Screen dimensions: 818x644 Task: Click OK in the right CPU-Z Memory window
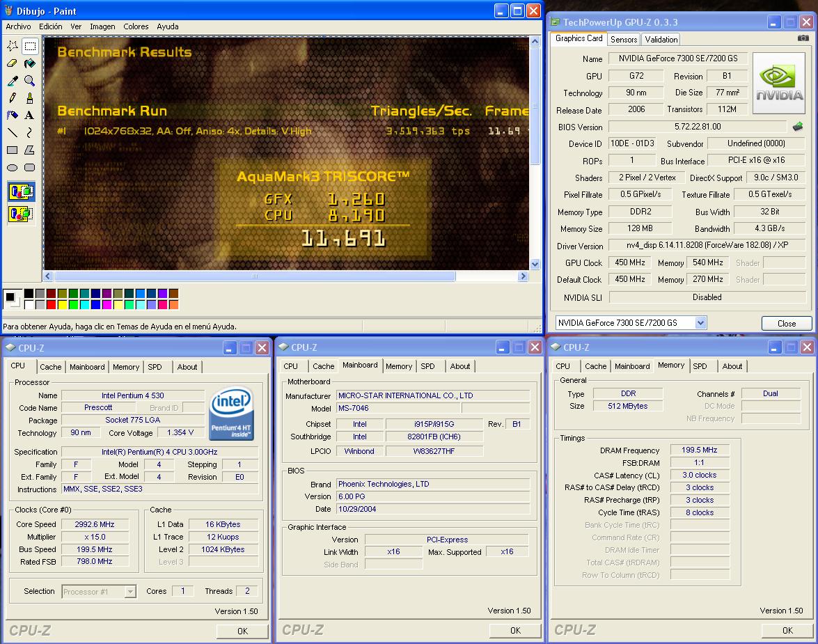click(x=787, y=631)
